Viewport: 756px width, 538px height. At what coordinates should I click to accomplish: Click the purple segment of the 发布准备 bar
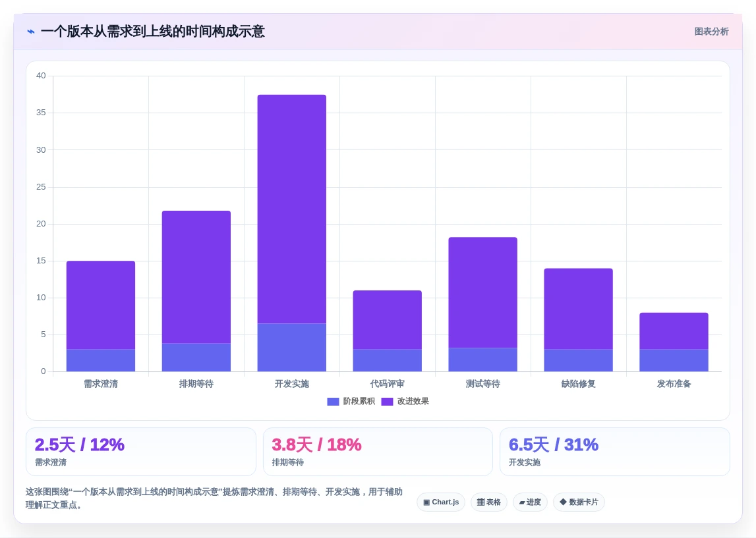pos(674,331)
